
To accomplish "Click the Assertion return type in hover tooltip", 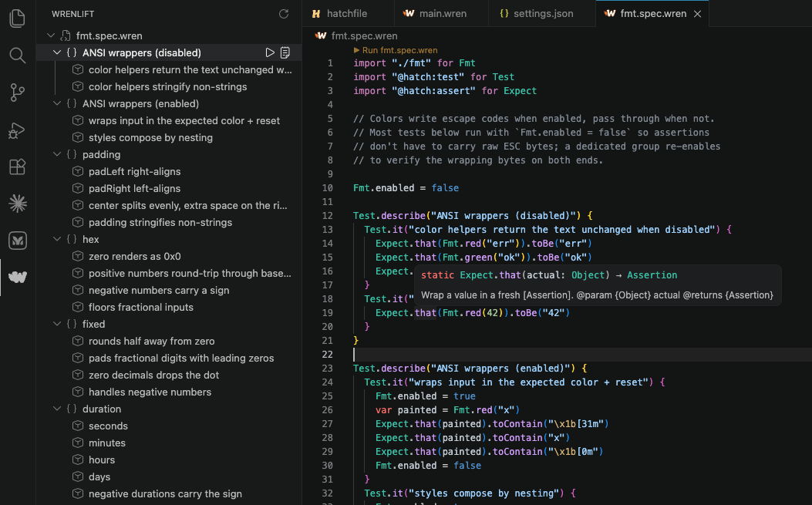I will tap(652, 275).
